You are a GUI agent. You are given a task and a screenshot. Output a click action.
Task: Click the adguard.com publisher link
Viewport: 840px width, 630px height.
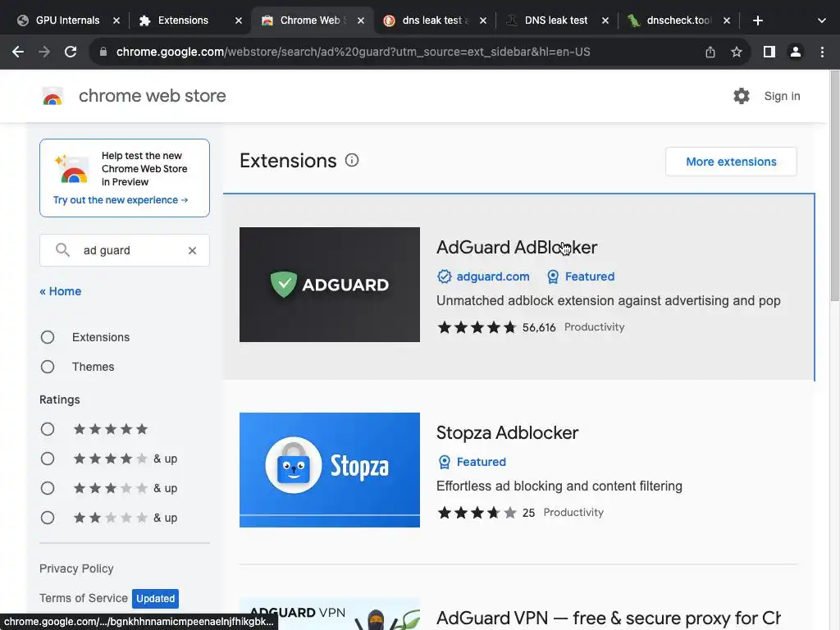click(x=492, y=276)
